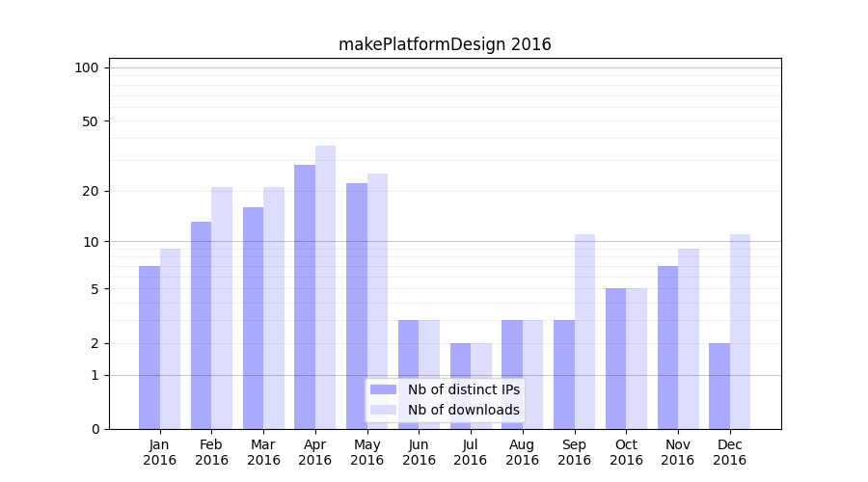Click the September 2016 downloads bar
Screen dimensions: 868x482
click(x=584, y=332)
